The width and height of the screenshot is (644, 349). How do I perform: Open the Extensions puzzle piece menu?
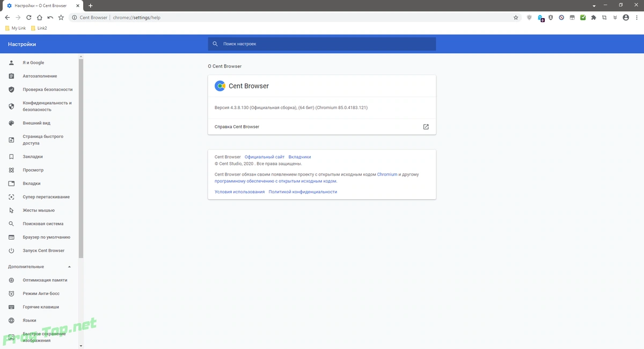(x=594, y=17)
